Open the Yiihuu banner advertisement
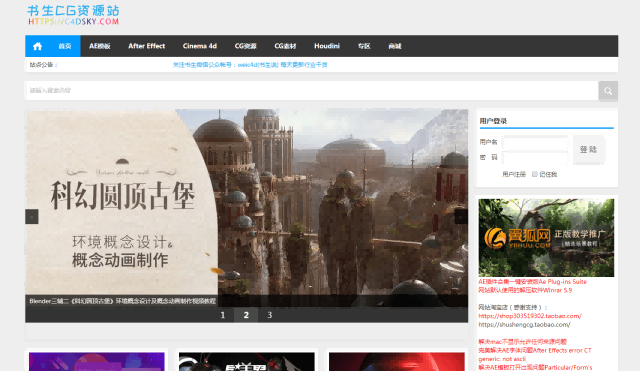The height and width of the screenshot is (371, 640). coord(546,238)
